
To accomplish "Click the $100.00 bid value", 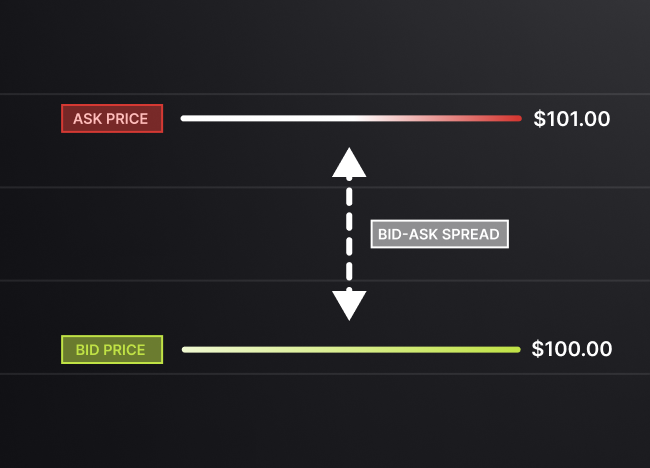I will pos(572,349).
